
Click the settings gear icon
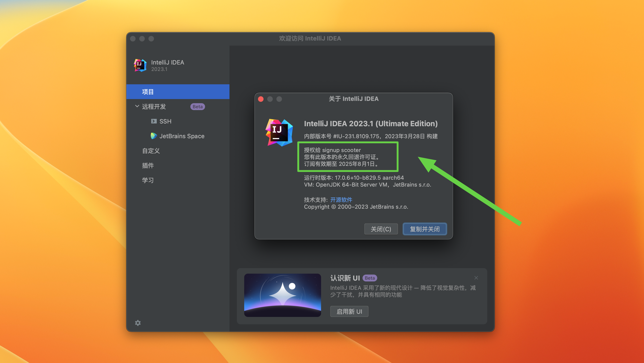(x=138, y=323)
